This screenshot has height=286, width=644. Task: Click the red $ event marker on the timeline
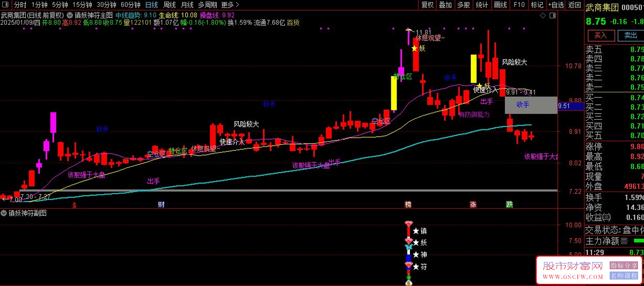(x=75, y=204)
